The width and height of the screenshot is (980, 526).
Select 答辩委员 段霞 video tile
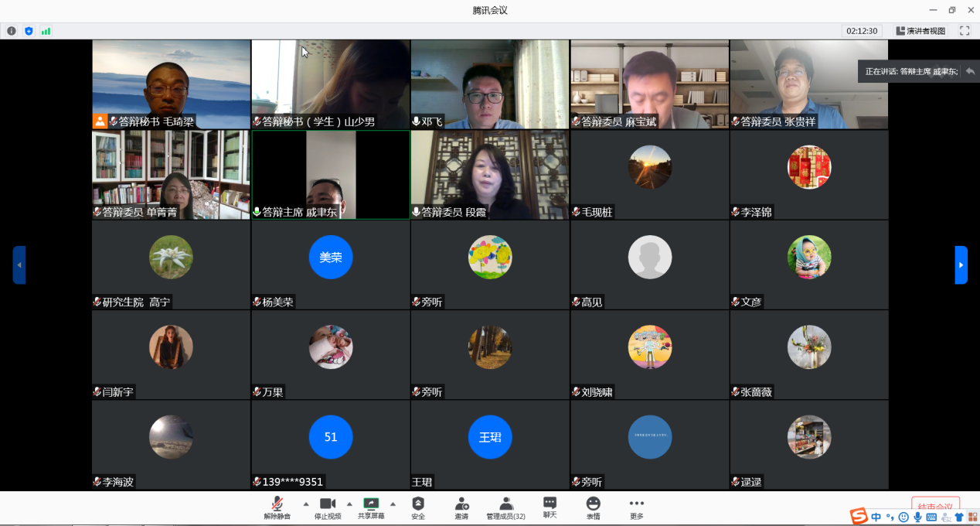tap(490, 175)
